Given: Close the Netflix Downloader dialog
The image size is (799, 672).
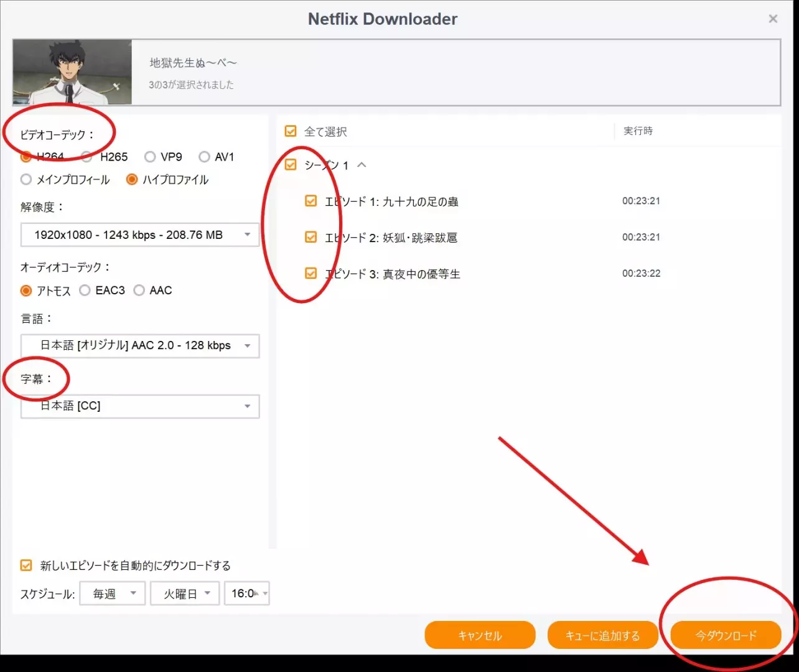Looking at the screenshot, I should pos(773,19).
